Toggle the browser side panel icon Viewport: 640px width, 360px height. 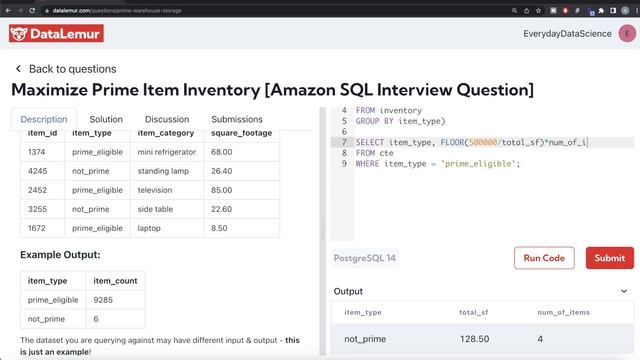tap(613, 11)
